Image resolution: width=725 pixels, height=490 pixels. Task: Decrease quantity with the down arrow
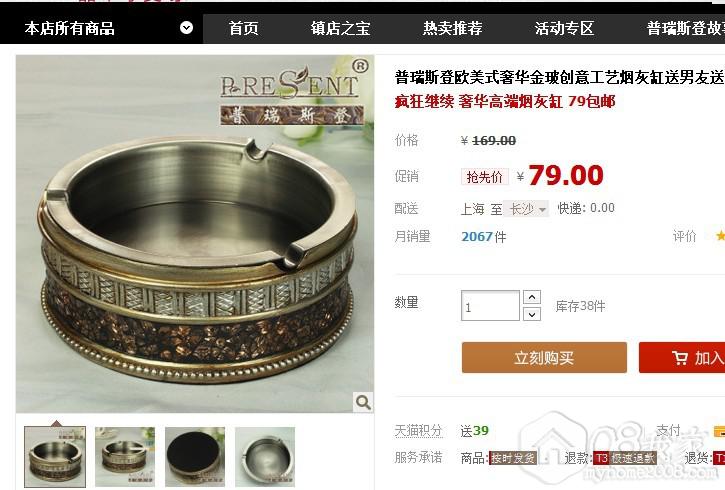pos(532,314)
